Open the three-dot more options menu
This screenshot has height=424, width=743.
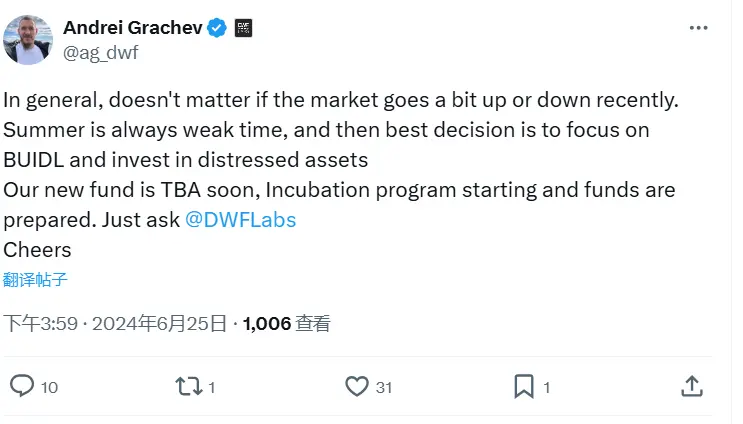[698, 28]
